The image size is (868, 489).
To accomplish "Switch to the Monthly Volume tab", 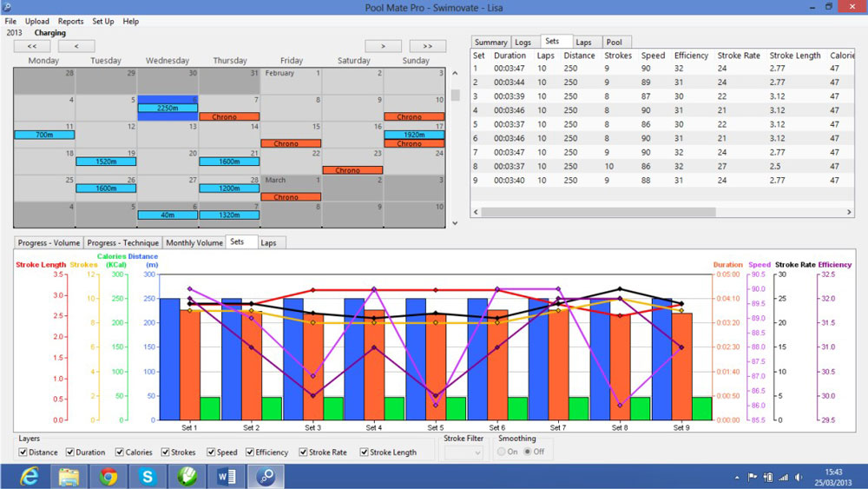I will (x=194, y=242).
